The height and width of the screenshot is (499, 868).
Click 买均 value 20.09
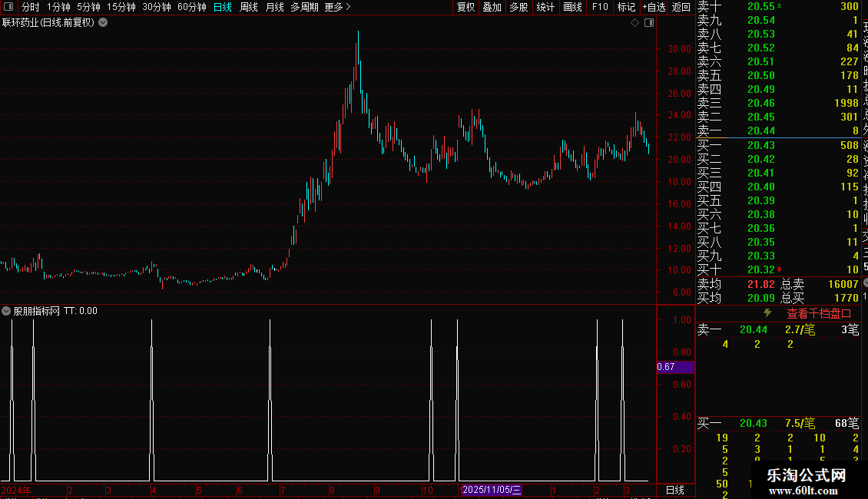click(761, 298)
